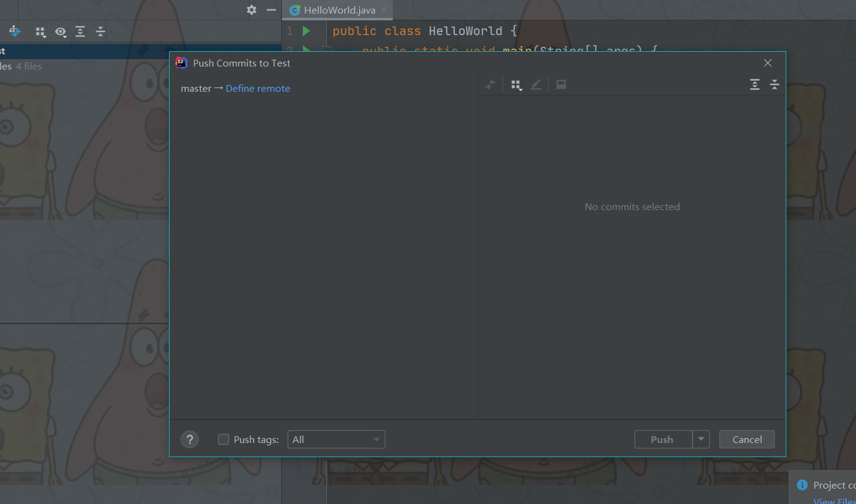Screen dimensions: 856x504
Task: Click the preview diff panel icon in push dialog
Action: 561,84
